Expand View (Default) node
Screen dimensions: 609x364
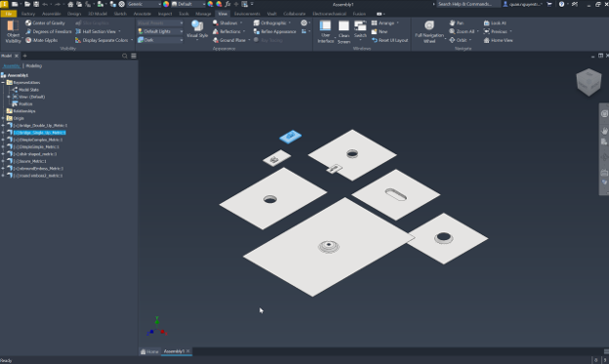click(9, 97)
